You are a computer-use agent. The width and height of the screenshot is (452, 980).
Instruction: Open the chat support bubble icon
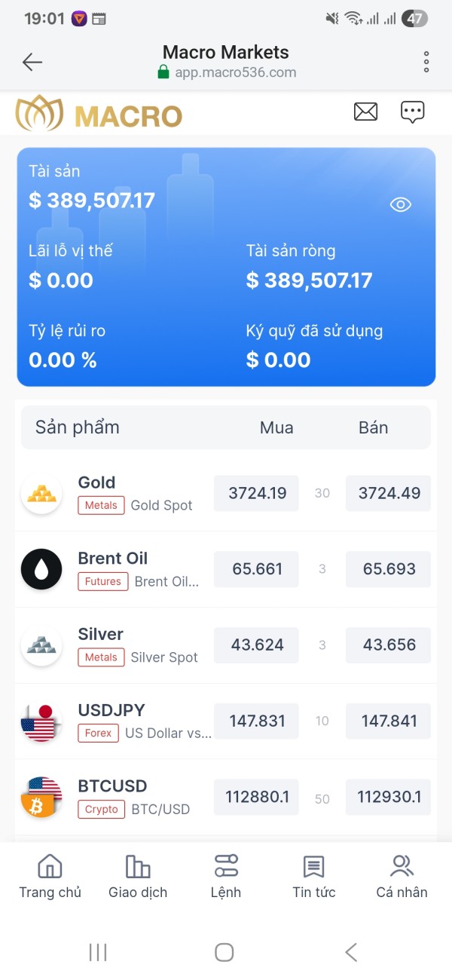pyautogui.click(x=412, y=112)
